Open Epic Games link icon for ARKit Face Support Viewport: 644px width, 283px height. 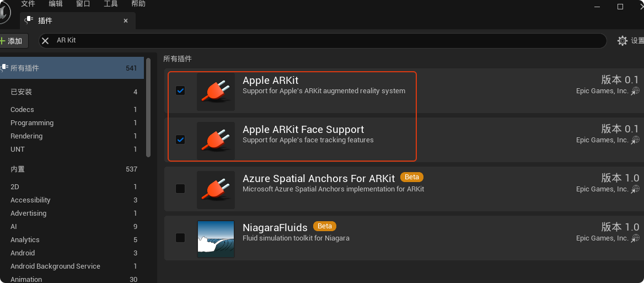click(635, 140)
